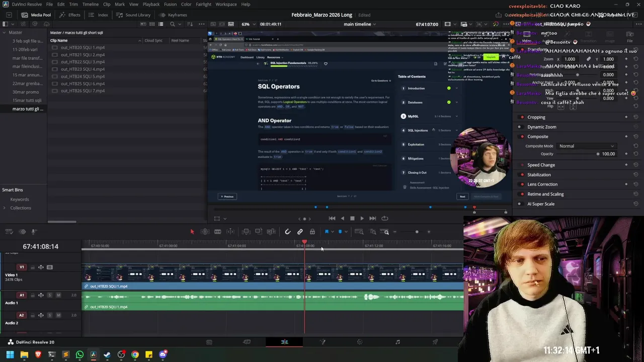
Task: Open the Media page icon
Action: click(x=209, y=342)
